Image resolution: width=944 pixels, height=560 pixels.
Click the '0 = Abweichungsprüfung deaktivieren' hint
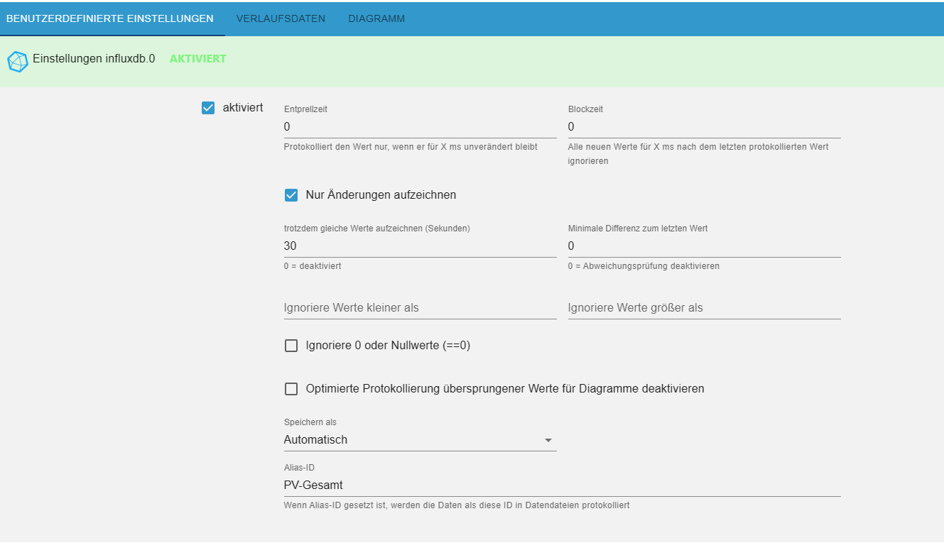coord(644,266)
